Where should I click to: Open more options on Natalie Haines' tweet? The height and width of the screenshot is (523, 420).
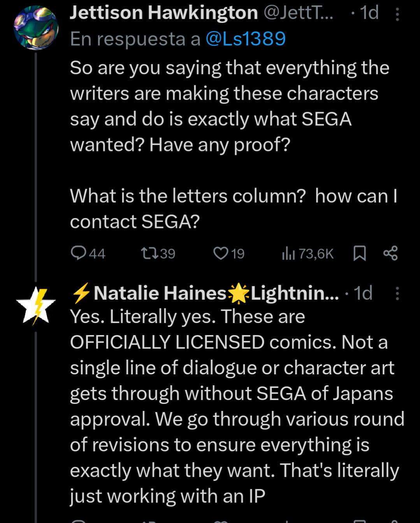(397, 293)
